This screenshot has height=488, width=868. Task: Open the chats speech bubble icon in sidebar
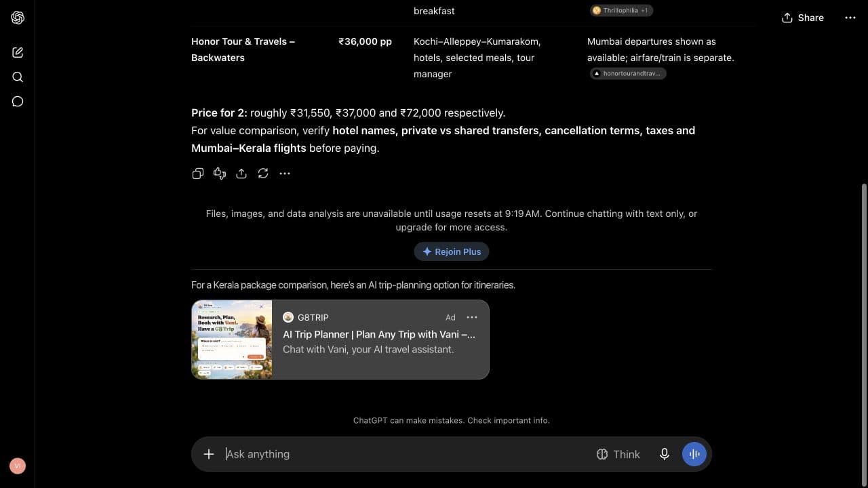pos(18,102)
